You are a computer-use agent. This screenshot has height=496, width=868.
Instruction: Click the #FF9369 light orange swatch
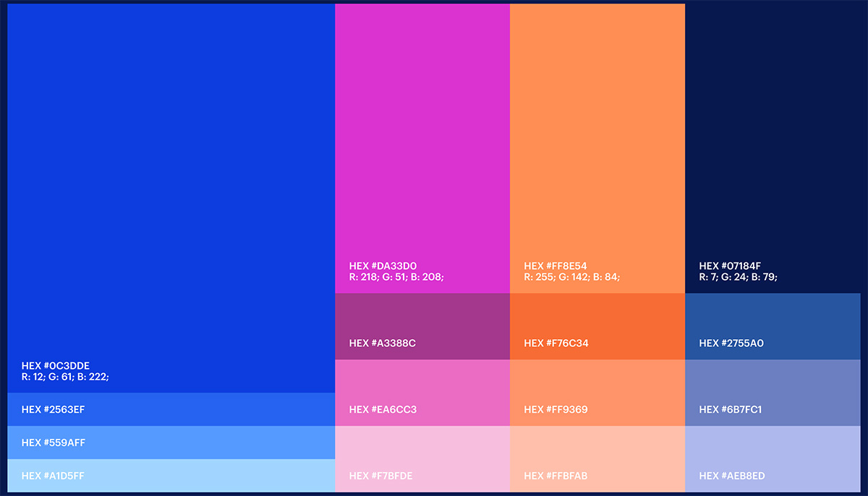[x=597, y=393]
